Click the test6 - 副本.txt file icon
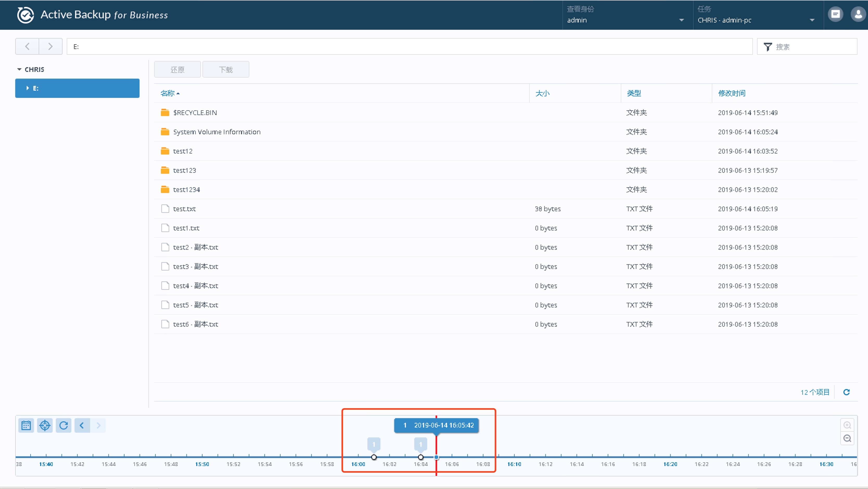This screenshot has height=489, width=868. pos(165,324)
